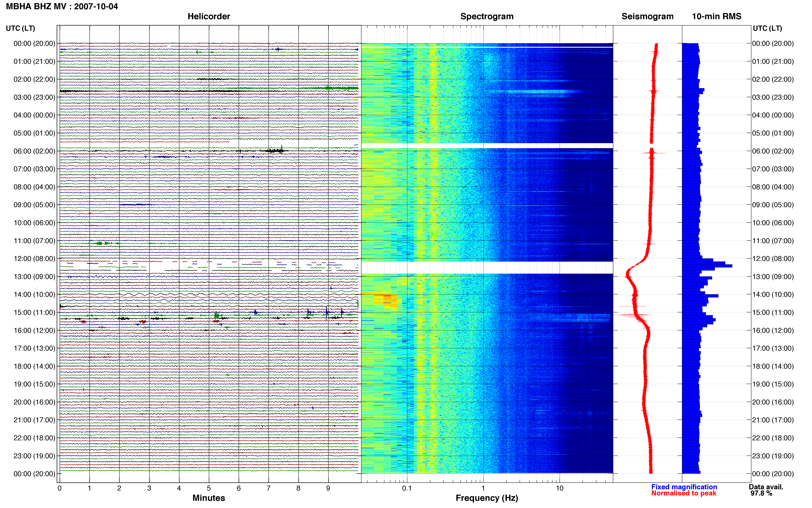This screenshot has width=812, height=508.
Task: Click the 0.1 tick on frequency axis
Action: tap(407, 488)
